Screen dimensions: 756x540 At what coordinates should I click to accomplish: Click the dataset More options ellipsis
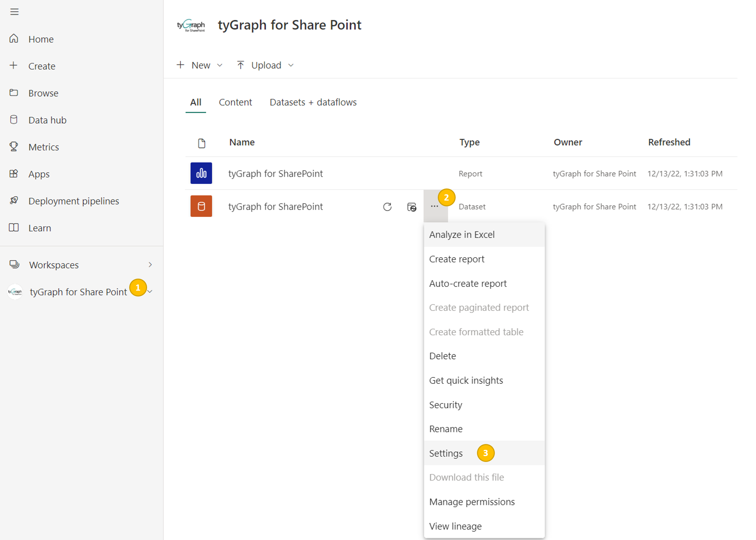click(x=434, y=206)
